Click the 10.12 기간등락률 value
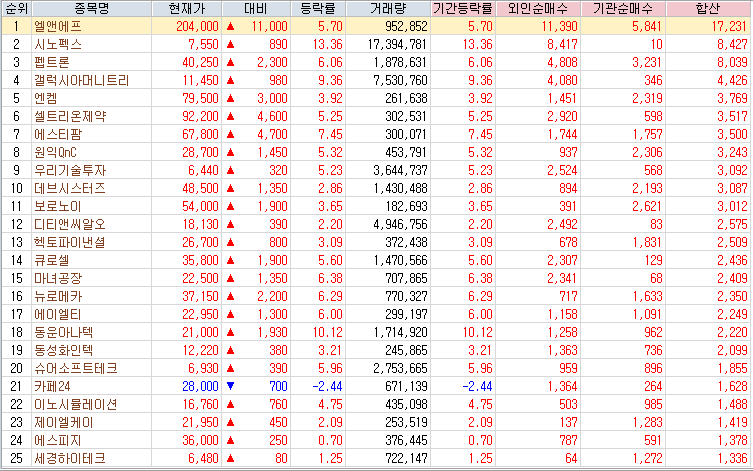 coord(477,333)
